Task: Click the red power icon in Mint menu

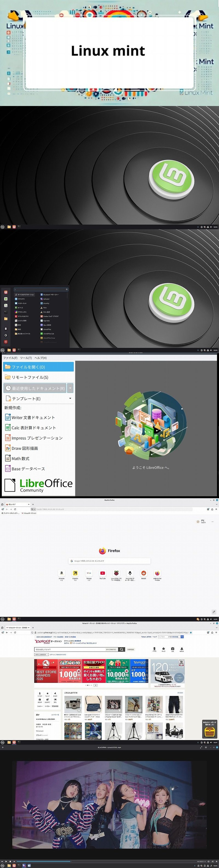Action: [x=5, y=342]
